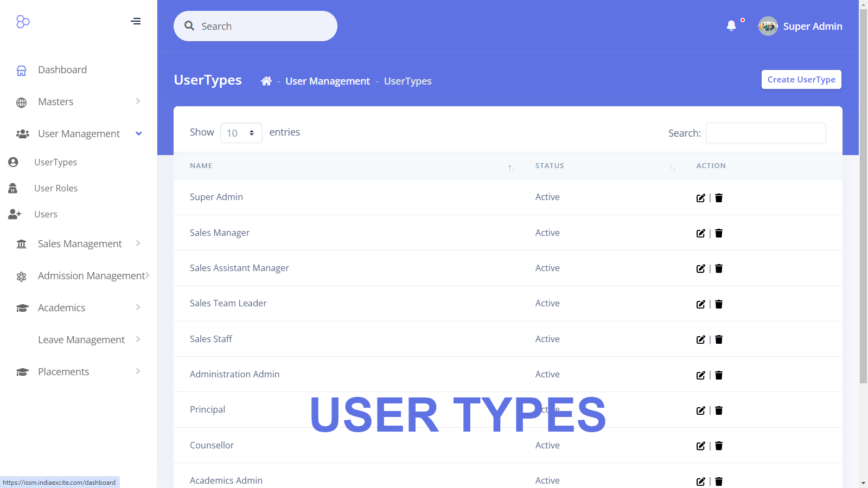Delete the Sales Manager user type

point(719,233)
